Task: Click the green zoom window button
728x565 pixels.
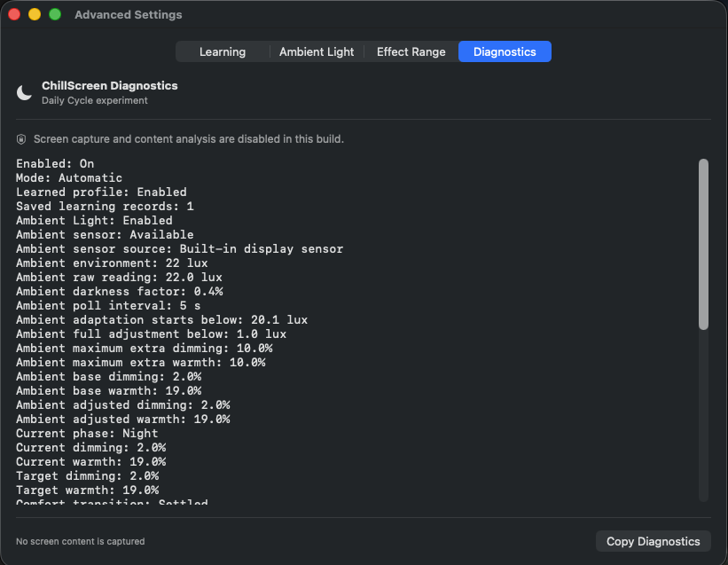Action: tap(55, 14)
